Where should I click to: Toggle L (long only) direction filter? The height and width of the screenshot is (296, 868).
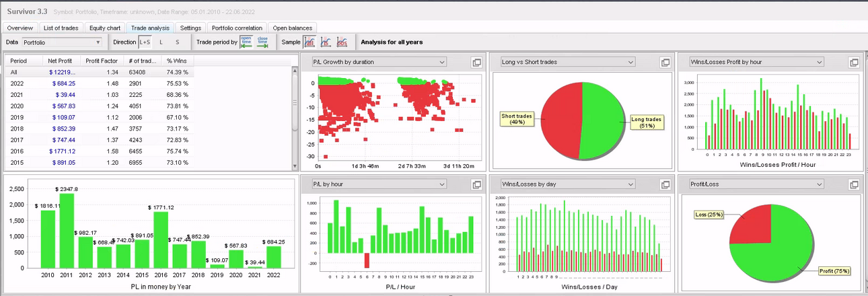point(161,42)
